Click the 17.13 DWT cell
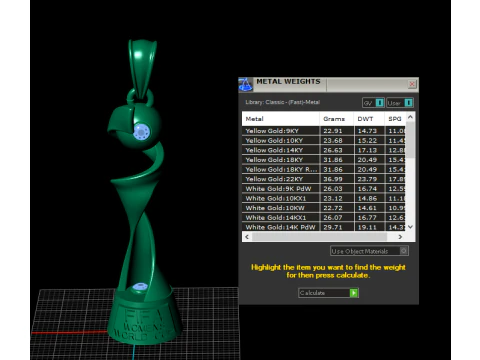Viewport: 480px width, 360px height. (x=369, y=150)
